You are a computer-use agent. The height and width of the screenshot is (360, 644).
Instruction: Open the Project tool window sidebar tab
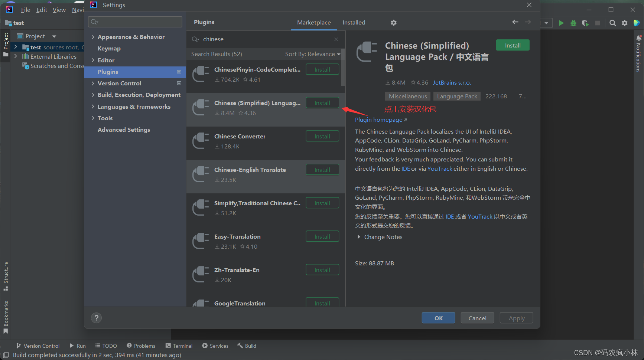pyautogui.click(x=6, y=45)
